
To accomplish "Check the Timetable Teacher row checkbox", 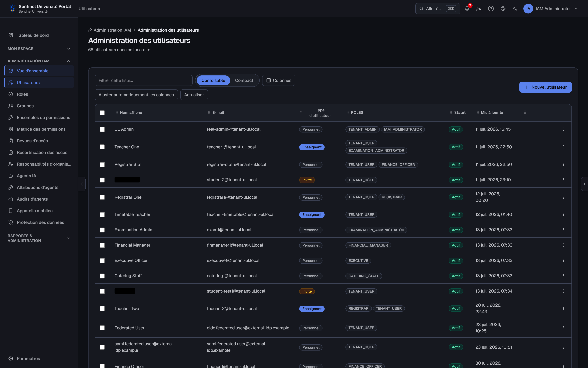I will pos(102,214).
